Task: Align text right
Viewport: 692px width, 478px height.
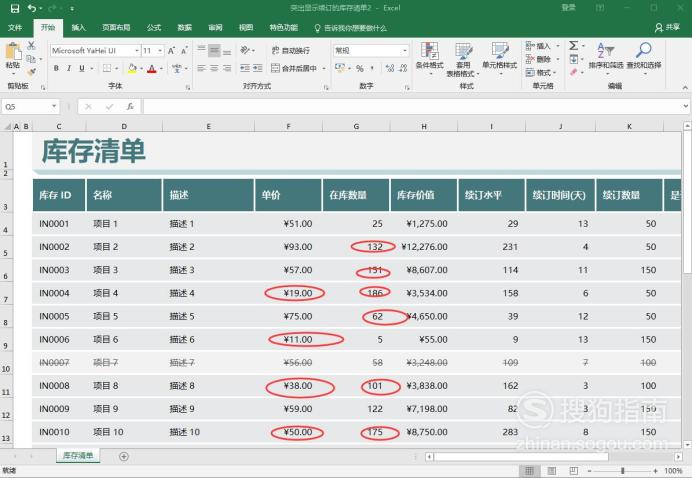Action: (227, 68)
